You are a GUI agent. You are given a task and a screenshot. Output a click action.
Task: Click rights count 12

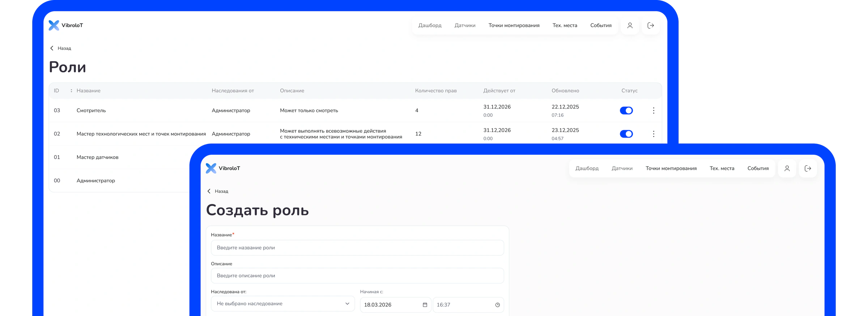pos(418,134)
